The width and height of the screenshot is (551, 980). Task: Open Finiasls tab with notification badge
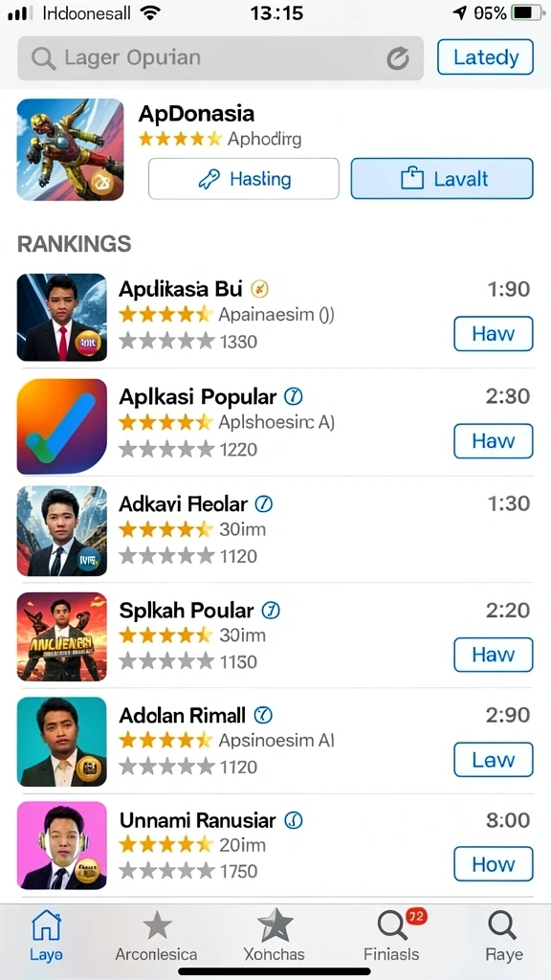point(391,935)
